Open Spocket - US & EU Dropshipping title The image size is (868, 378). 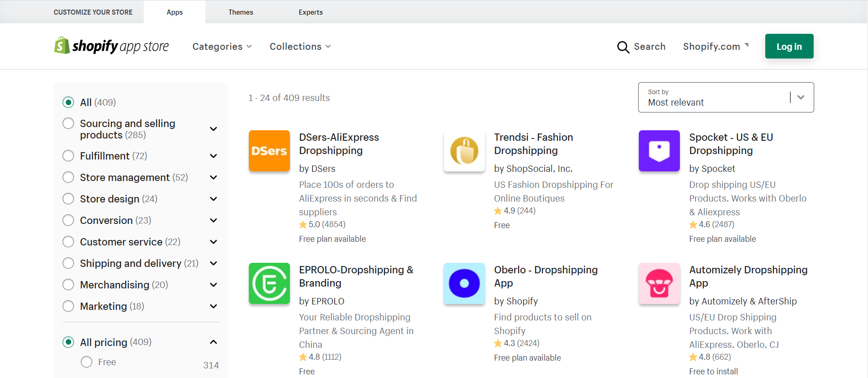731,144
